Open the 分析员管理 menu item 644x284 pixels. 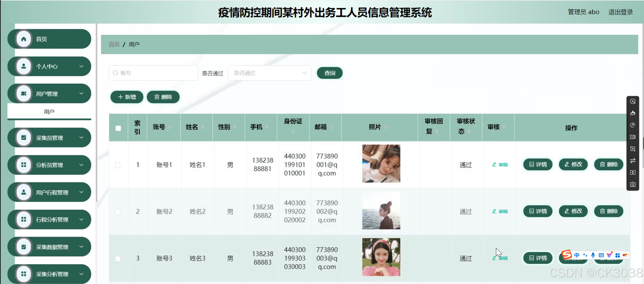[x=49, y=165]
